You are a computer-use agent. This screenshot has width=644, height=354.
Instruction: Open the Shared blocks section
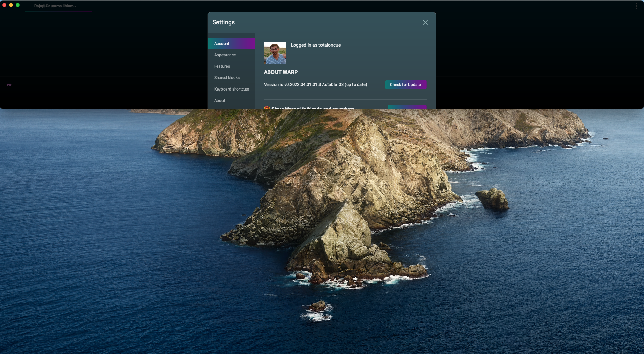tap(231, 78)
